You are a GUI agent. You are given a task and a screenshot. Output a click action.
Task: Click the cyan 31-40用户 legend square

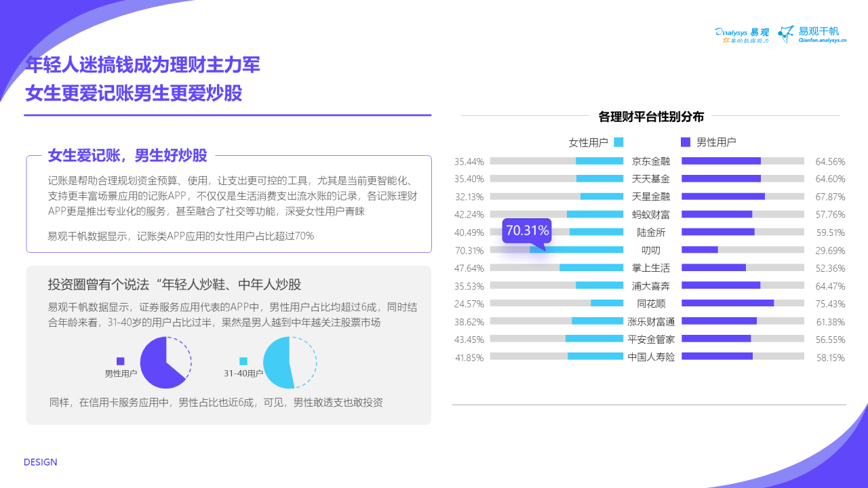click(243, 361)
